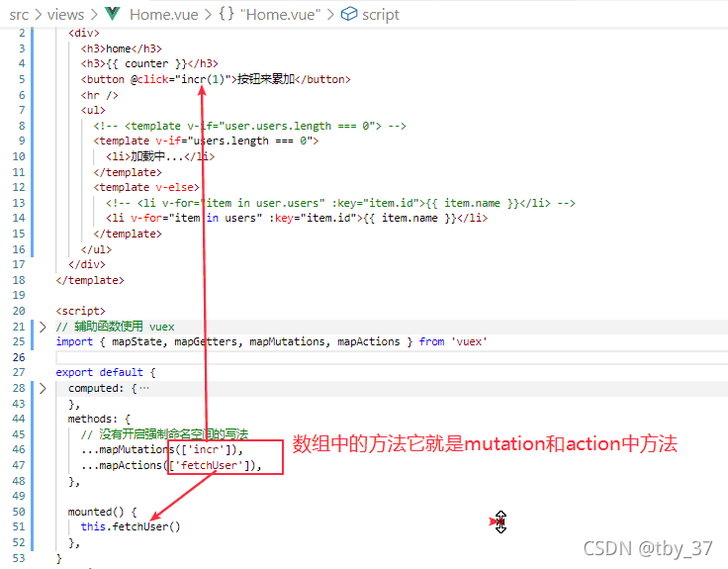Click 'users.length === 0' on line 9
Image resolution: width=728 pixels, height=569 pixels.
tap(252, 141)
